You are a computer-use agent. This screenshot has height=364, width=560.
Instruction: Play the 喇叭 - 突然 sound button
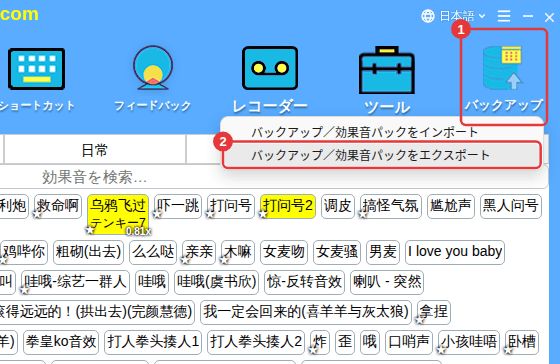click(387, 282)
